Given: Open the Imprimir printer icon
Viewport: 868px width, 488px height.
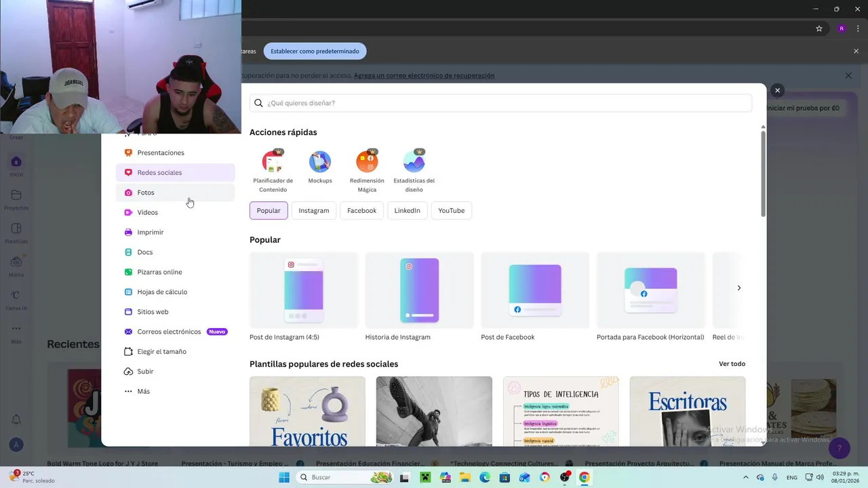Looking at the screenshot, I should (x=128, y=232).
